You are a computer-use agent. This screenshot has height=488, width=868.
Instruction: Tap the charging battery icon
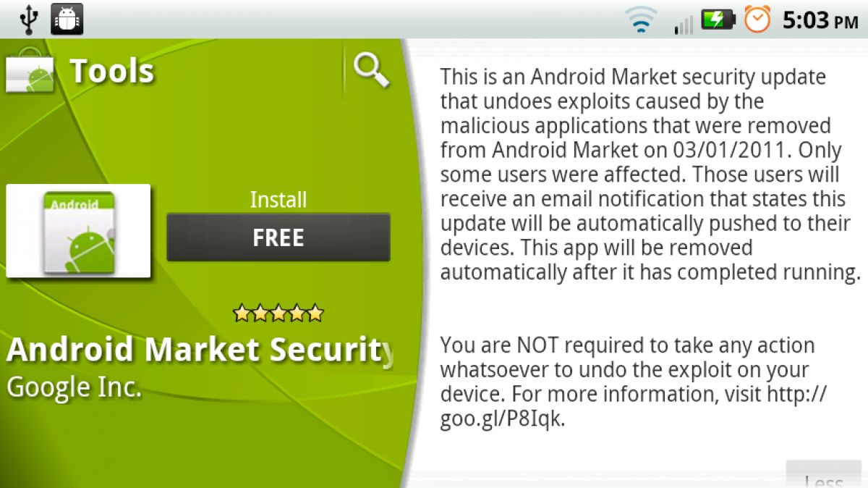tap(718, 20)
